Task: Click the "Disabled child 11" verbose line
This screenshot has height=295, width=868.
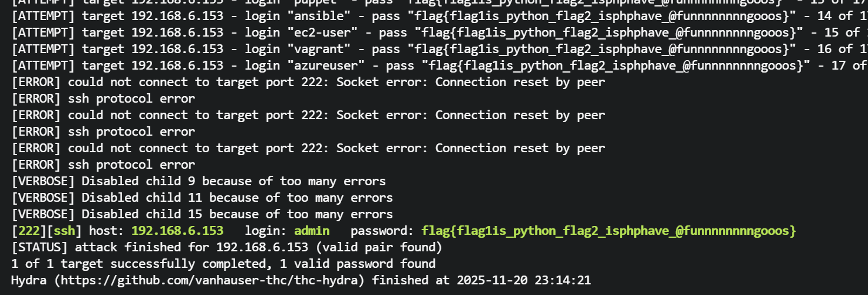Action: 202,197
